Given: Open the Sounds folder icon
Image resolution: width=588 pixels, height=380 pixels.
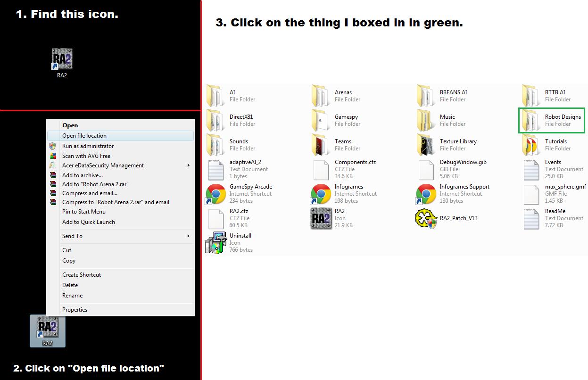Looking at the screenshot, I should coord(216,145).
